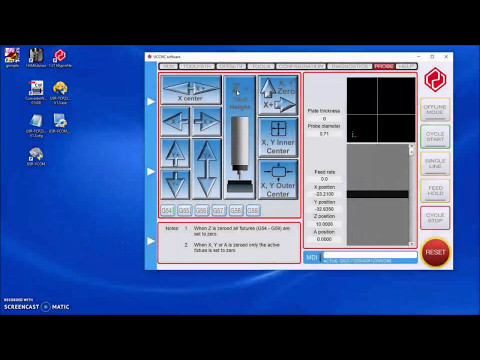Image resolution: width=480 pixels, height=360 pixels.
Task: Click the Feed rate value field
Action: [324, 179]
